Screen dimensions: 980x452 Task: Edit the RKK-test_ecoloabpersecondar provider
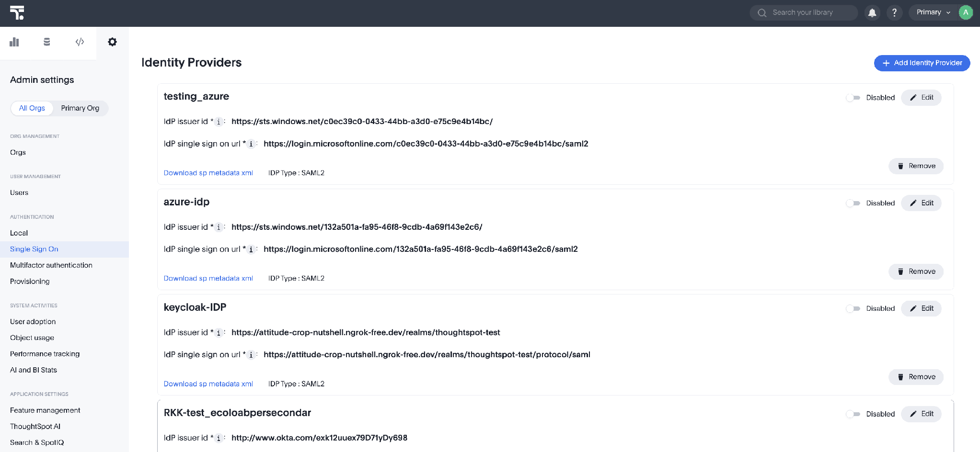point(921,414)
